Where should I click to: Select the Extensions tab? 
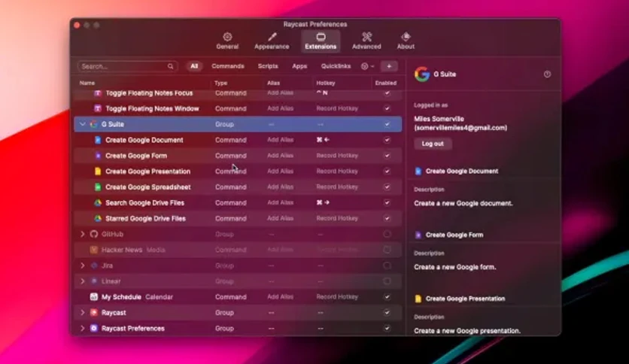click(321, 41)
